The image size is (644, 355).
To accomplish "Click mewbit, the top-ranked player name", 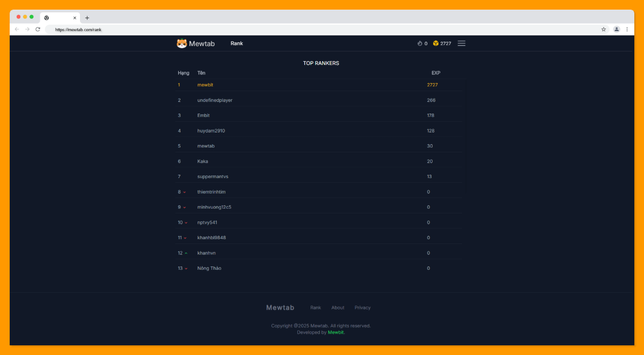I will point(206,84).
